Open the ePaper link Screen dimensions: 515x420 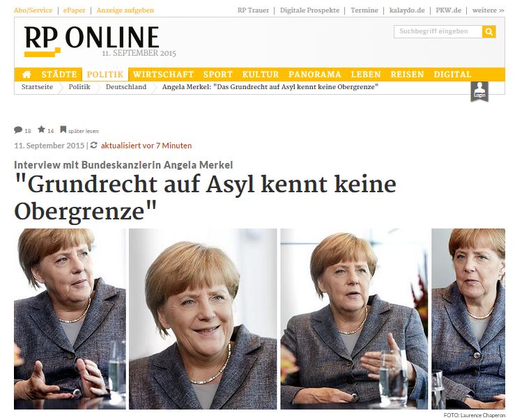click(x=75, y=10)
